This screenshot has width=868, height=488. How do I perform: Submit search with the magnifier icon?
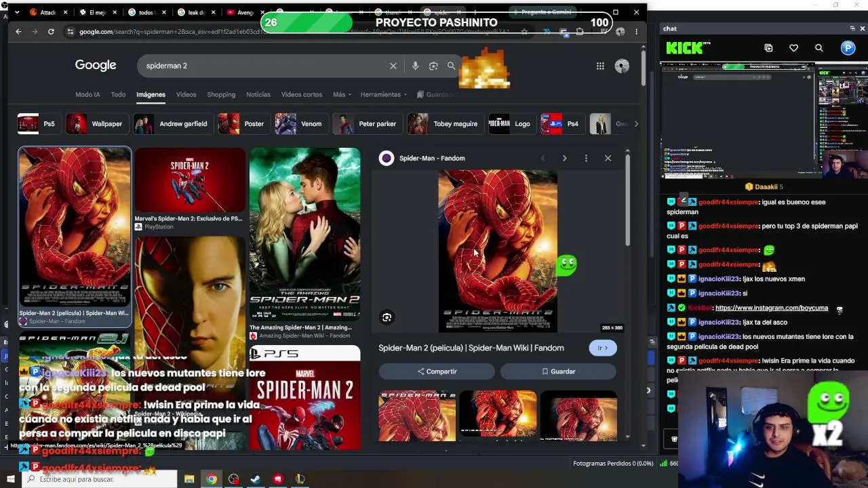[451, 66]
